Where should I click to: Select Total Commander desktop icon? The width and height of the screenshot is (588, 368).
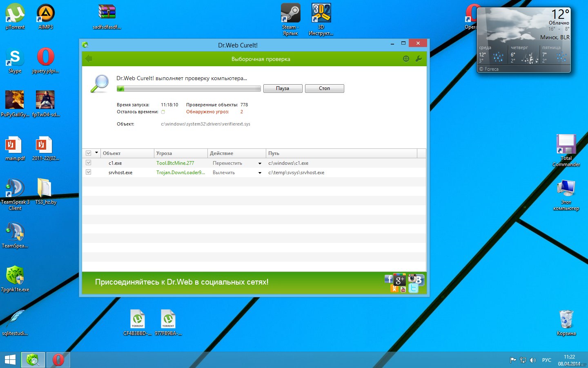[x=566, y=150]
